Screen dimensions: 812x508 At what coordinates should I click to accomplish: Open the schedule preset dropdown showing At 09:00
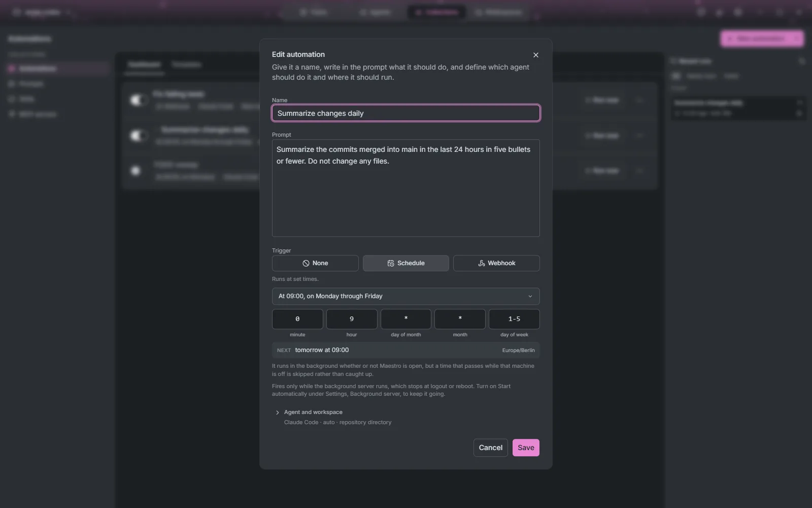pyautogui.click(x=405, y=296)
